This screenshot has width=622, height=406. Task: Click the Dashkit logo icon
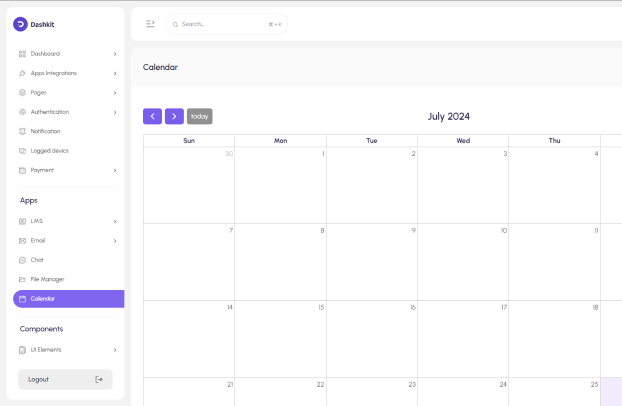click(20, 24)
